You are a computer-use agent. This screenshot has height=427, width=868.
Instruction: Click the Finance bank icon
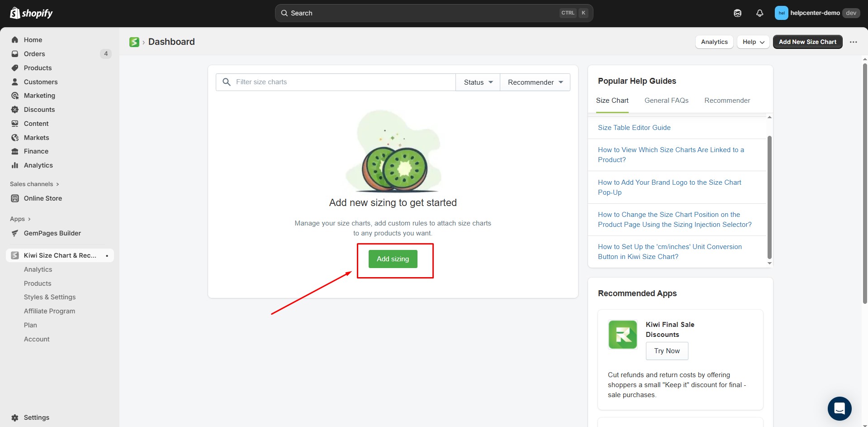tap(15, 151)
